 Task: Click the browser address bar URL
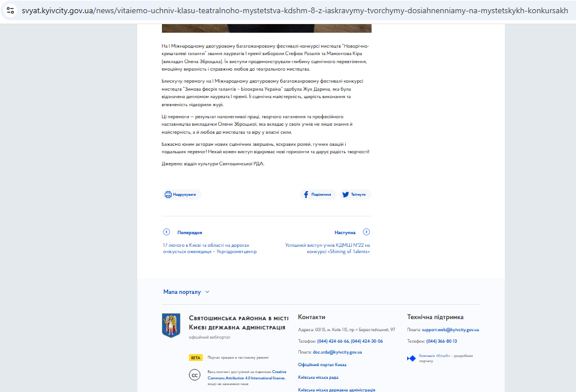coord(287,10)
